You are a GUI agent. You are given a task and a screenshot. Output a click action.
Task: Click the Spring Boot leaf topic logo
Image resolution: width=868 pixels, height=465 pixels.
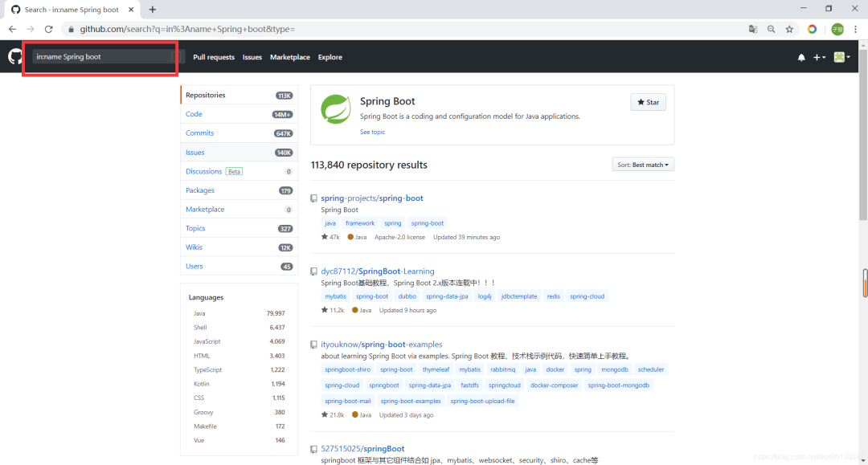click(335, 109)
